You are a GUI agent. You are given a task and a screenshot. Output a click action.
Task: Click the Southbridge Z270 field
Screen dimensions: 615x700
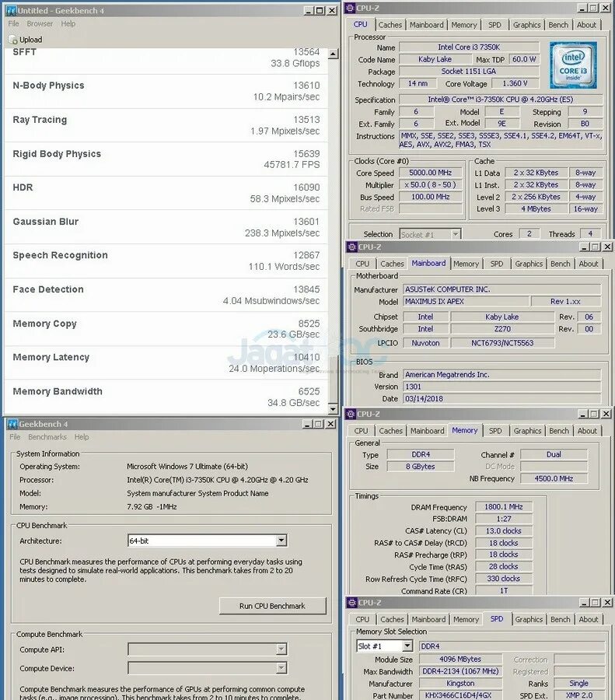click(502, 329)
